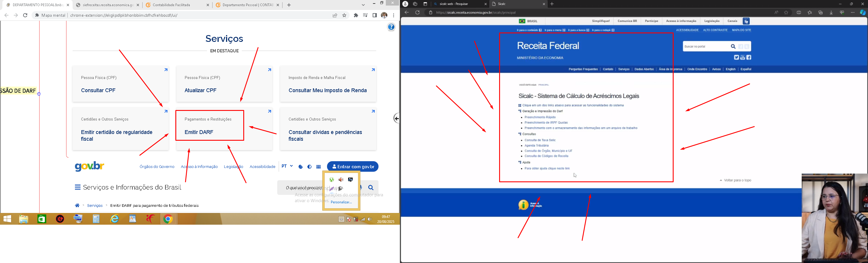868x263 pixels.
Task: Open Perguntas Frequentes in the Receita menu
Action: coord(583,69)
